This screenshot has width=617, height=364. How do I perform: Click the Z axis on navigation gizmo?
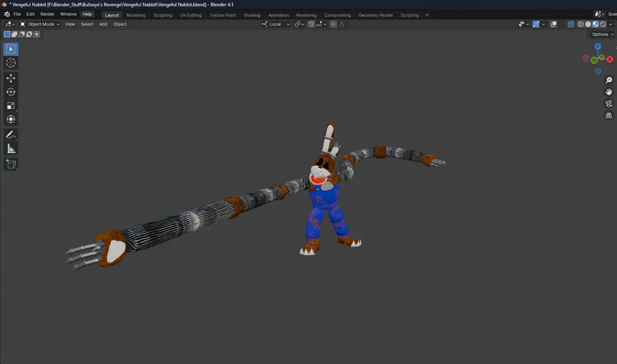click(598, 47)
